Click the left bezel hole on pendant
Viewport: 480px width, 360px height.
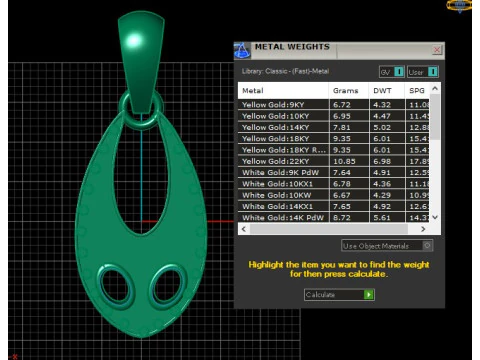click(x=115, y=286)
